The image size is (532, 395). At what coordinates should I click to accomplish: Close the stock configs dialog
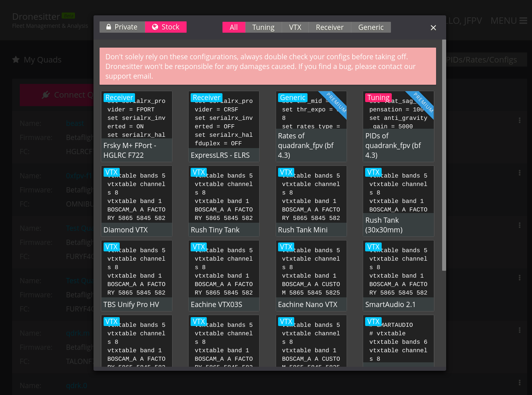pos(433,27)
